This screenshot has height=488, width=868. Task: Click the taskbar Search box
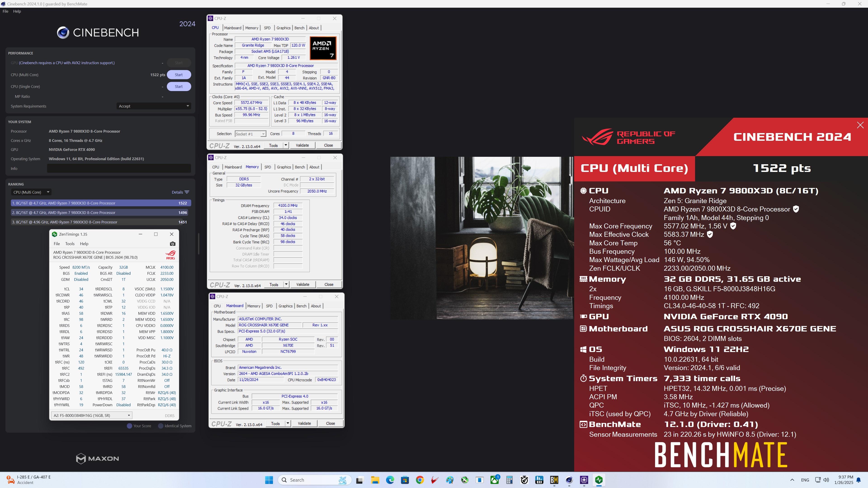[x=315, y=480]
